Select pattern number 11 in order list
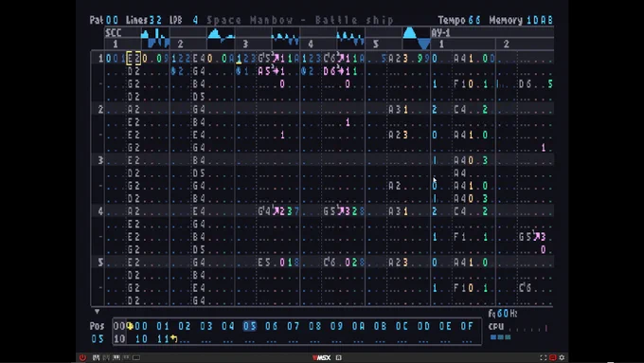 [x=163, y=338]
